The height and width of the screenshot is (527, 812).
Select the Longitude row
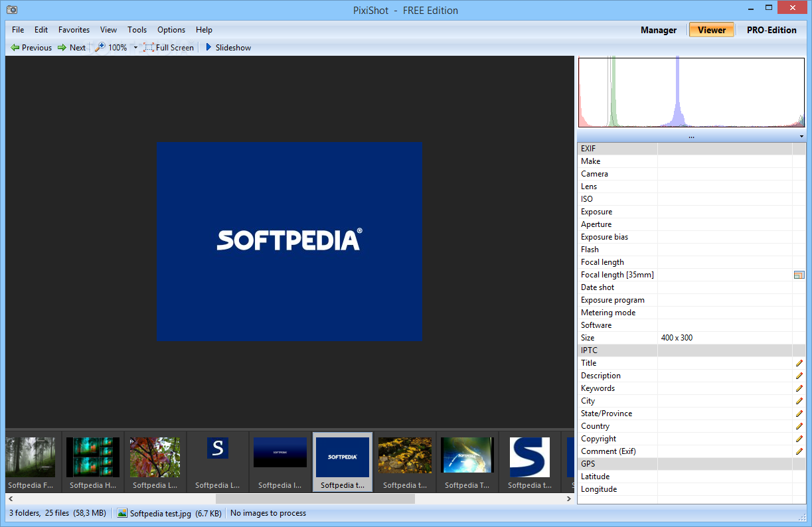coord(691,489)
